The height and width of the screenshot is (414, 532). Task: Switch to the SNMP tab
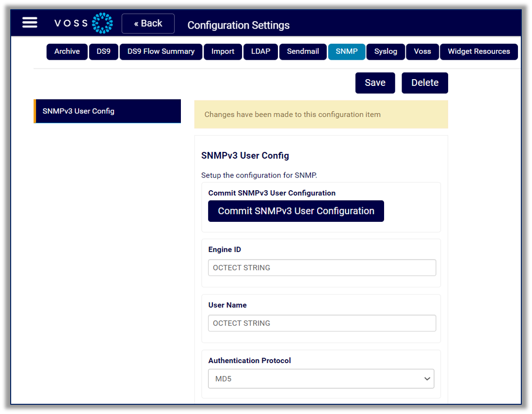pyautogui.click(x=346, y=51)
